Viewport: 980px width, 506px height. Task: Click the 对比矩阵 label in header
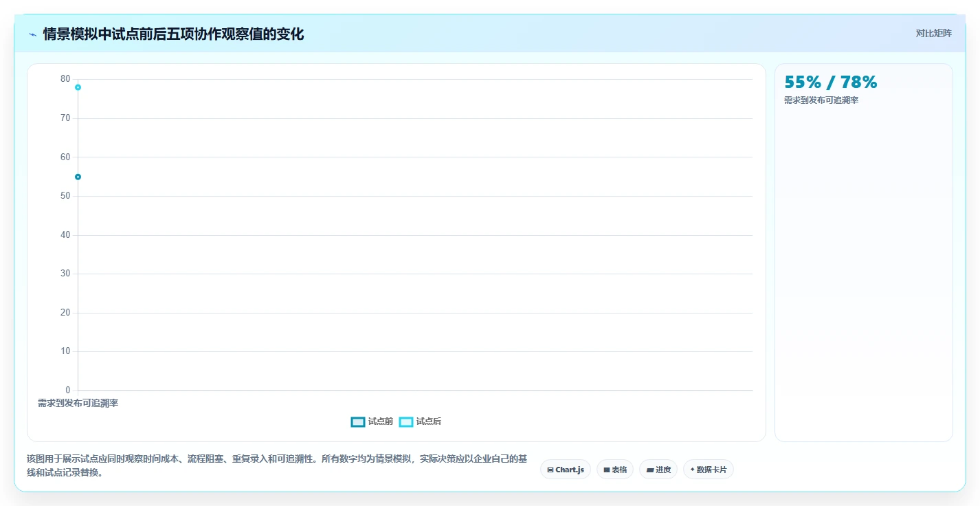pos(933,33)
